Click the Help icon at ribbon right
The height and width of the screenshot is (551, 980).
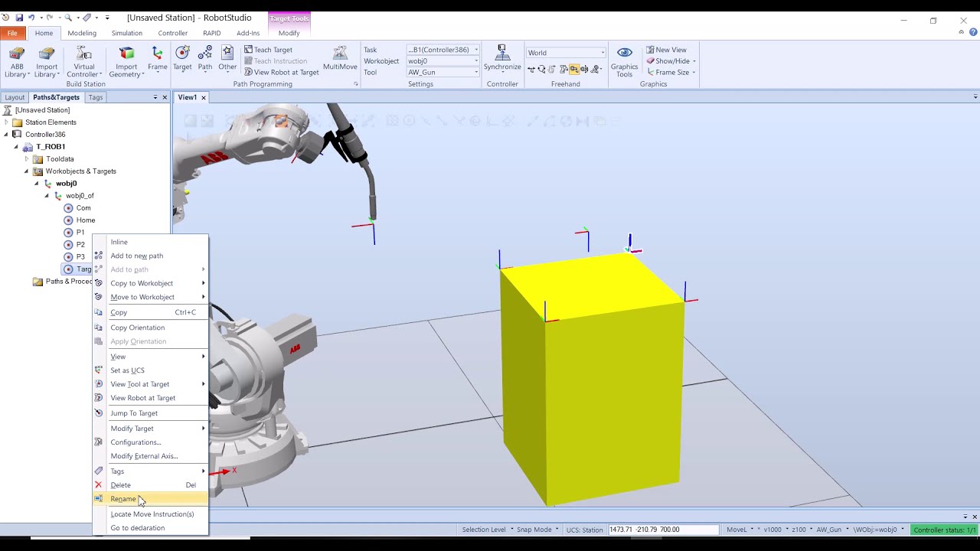(974, 32)
